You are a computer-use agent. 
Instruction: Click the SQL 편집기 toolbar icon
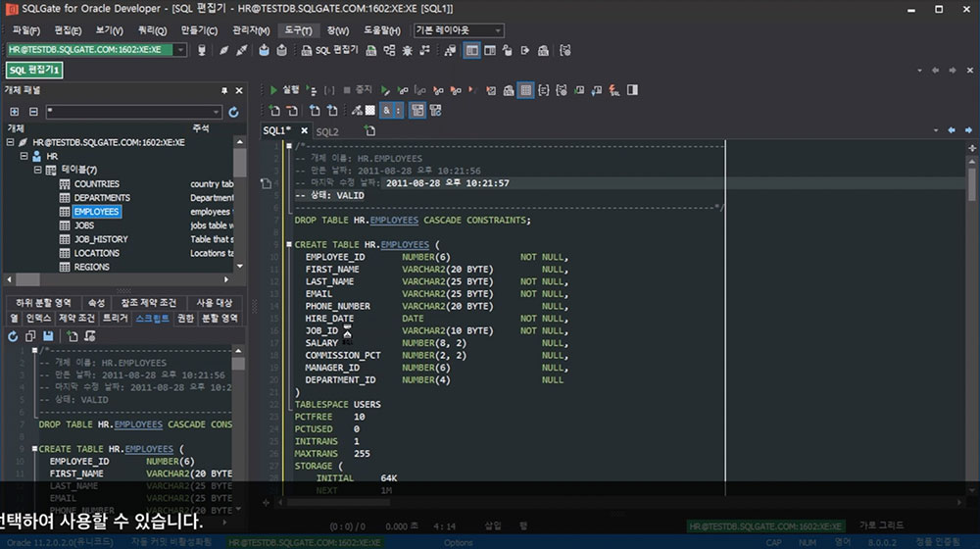328,50
